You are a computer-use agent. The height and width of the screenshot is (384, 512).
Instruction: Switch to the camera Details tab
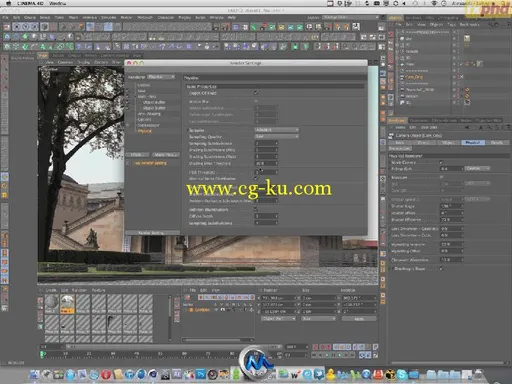click(497, 143)
